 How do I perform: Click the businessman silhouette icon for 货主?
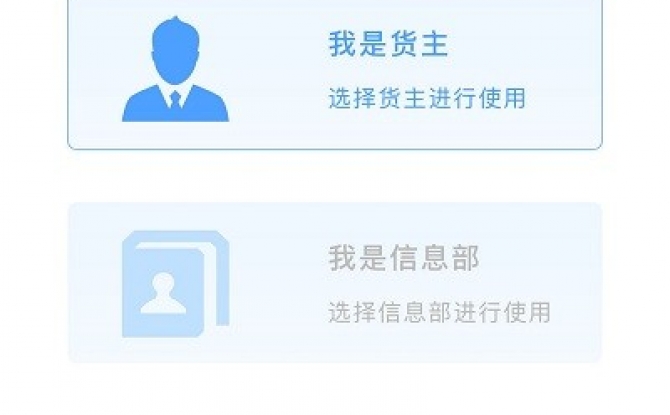(175, 69)
